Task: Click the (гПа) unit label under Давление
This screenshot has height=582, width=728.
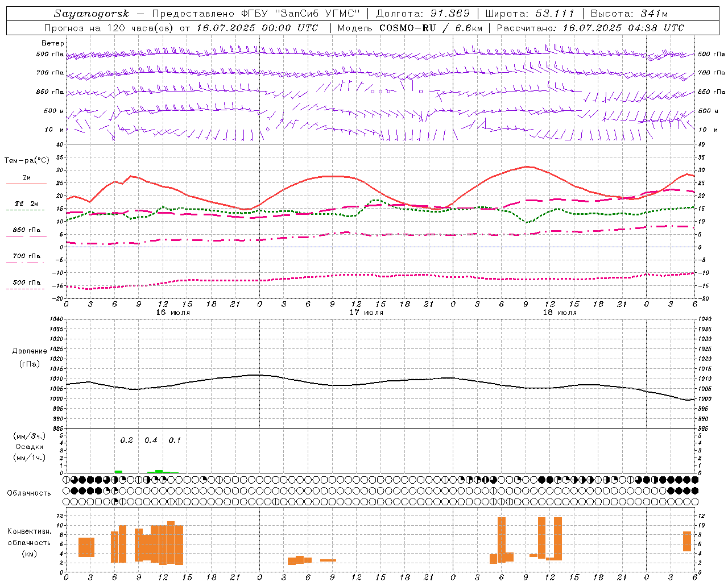Action: coord(30,364)
